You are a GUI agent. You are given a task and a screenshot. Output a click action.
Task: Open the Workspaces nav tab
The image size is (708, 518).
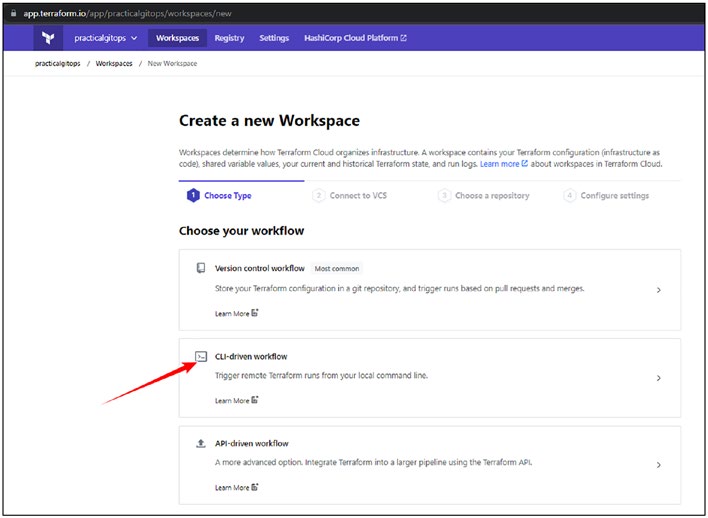(177, 38)
